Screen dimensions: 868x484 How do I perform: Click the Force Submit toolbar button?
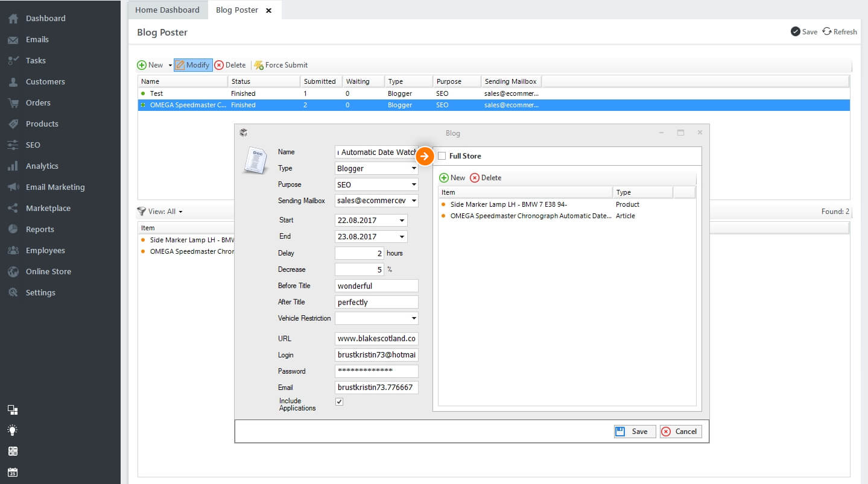[281, 65]
